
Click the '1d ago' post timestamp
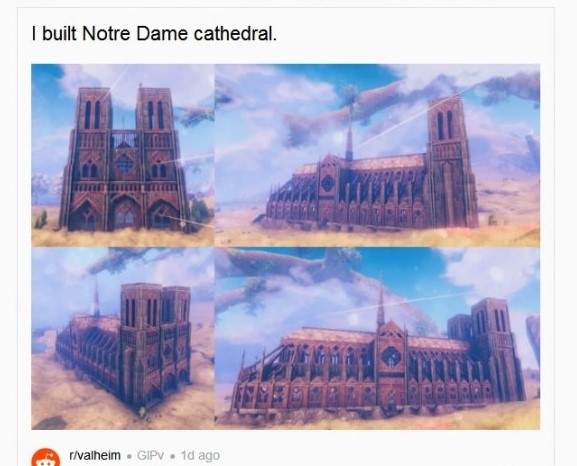201,456
